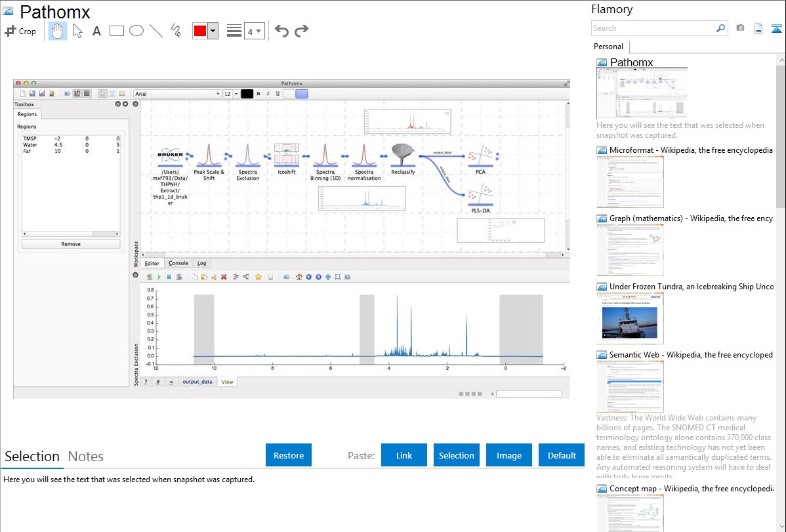Activate the hand pan tool

point(58,31)
